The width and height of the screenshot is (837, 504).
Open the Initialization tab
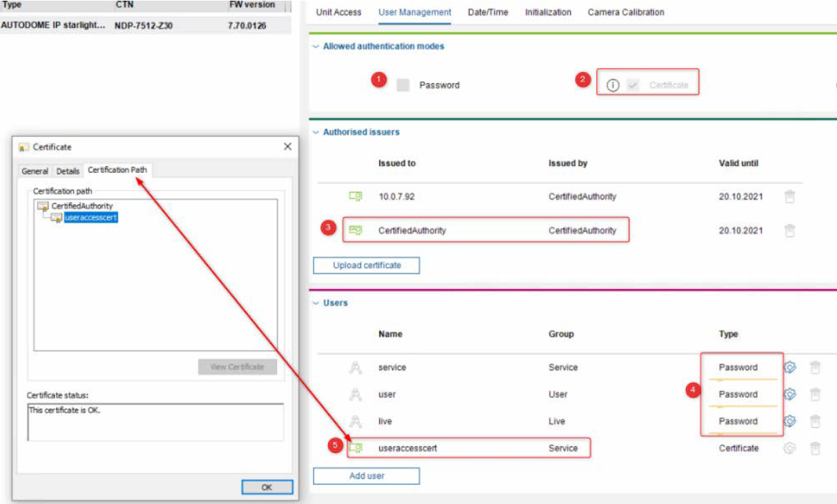coord(548,12)
